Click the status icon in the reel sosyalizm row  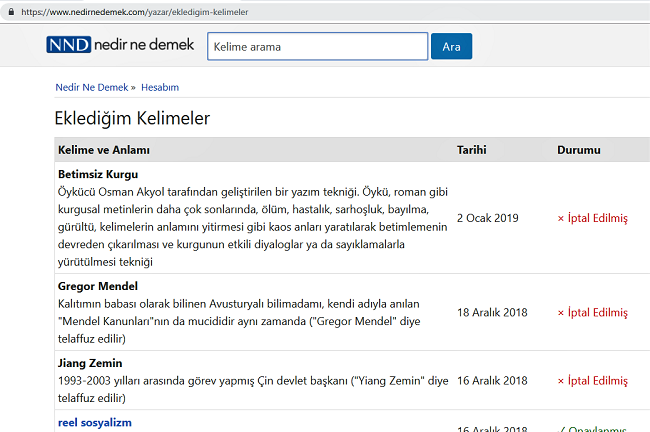coord(561,428)
